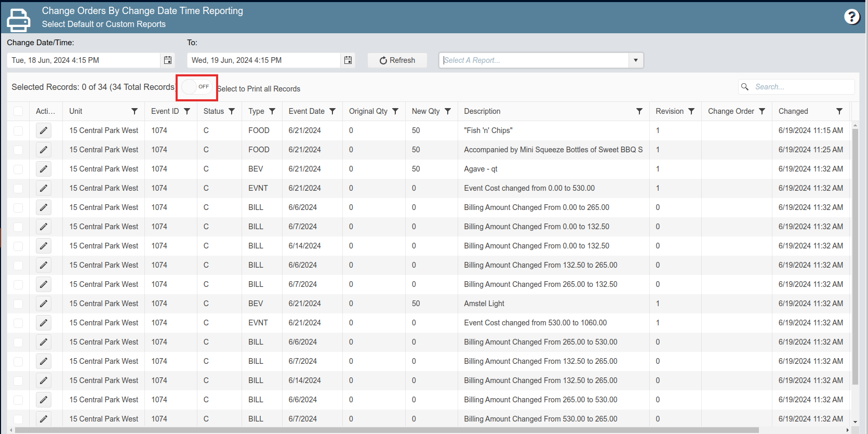The width and height of the screenshot is (868, 434).
Task: Check the Accompanied by Mini Squeeze row checkbox
Action: click(18, 150)
